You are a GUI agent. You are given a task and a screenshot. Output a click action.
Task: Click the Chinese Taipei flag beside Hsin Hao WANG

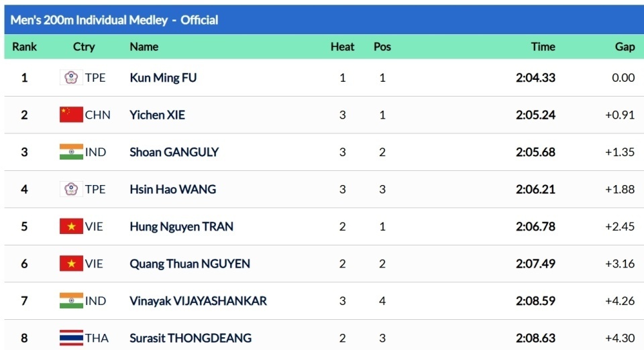(x=71, y=189)
